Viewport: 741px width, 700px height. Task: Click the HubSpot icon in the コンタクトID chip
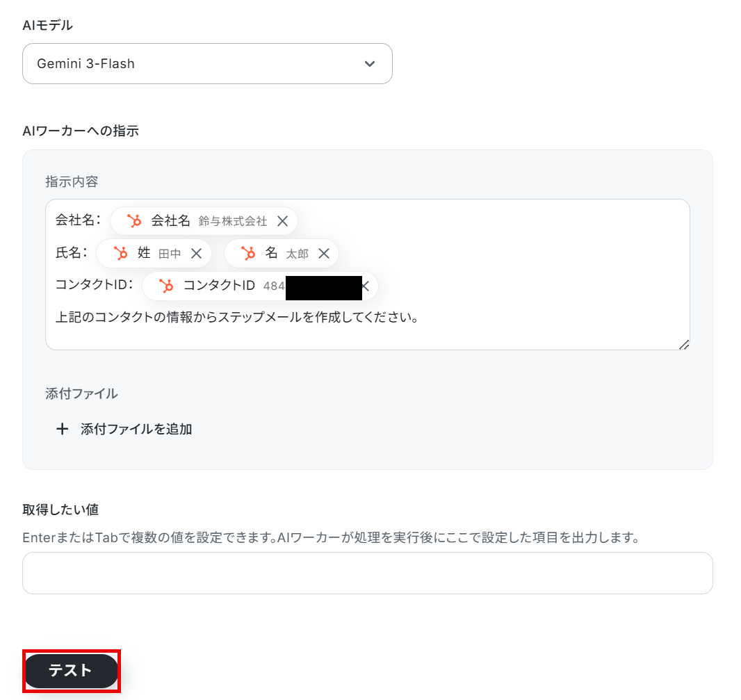pos(166,286)
